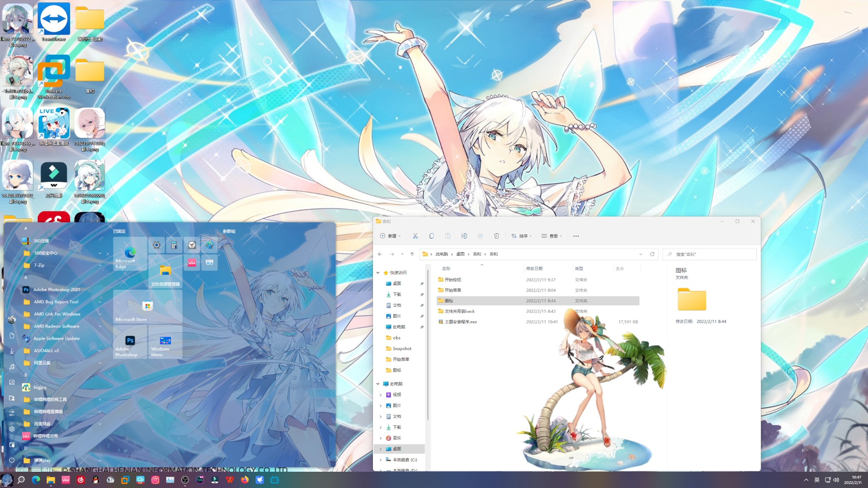The height and width of the screenshot is (488, 868).
Task: Click the 新建 new button
Action: pyautogui.click(x=390, y=236)
